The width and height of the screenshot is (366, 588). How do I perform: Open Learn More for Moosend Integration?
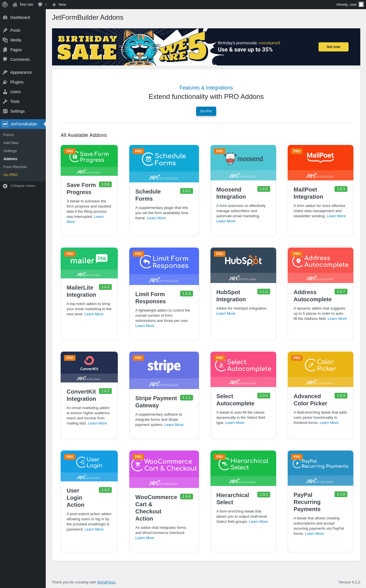click(226, 221)
